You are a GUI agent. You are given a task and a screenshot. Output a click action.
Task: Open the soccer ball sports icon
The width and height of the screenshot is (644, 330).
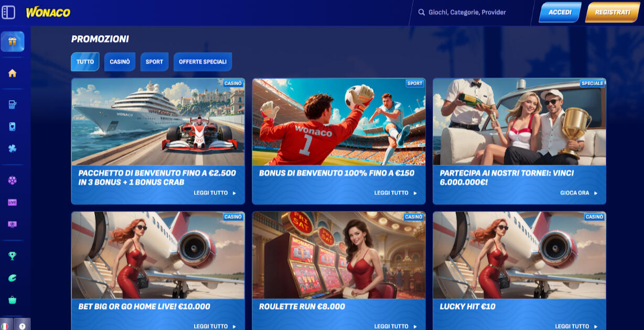pos(12,180)
